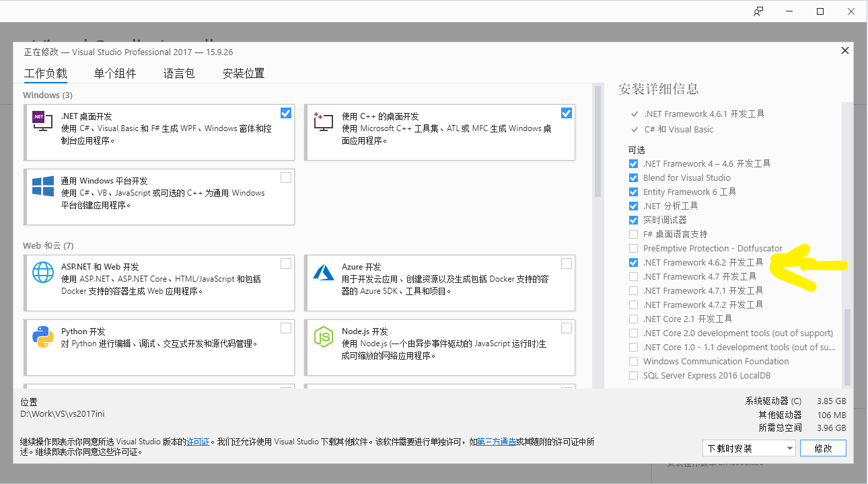868x484 pixels.
Task: Check F# 桌面语言支持 option
Action: point(633,234)
